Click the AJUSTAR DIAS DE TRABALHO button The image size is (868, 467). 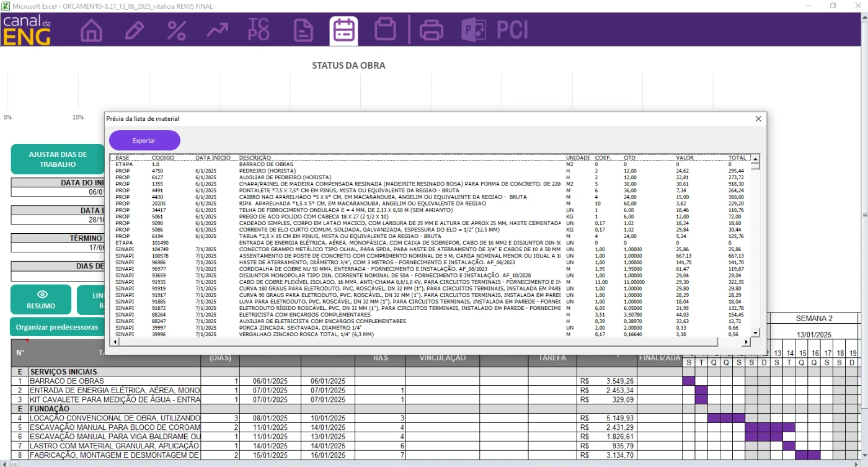pos(58,159)
